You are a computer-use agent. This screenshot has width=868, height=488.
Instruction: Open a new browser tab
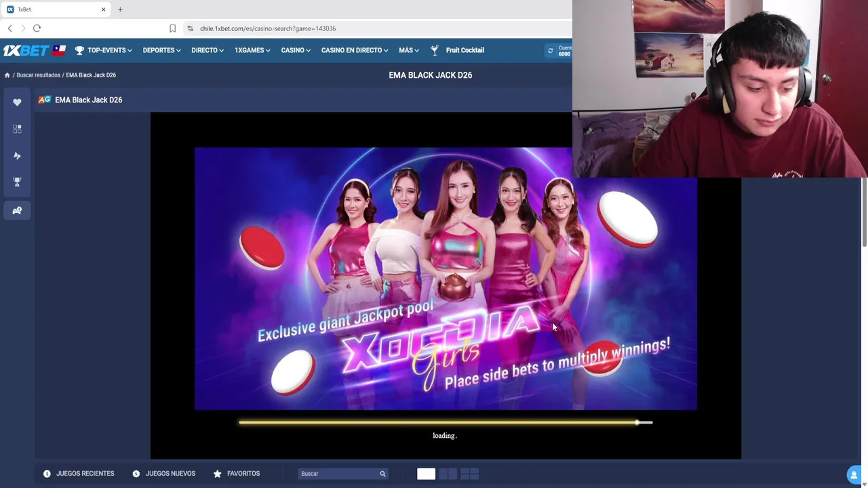[120, 9]
